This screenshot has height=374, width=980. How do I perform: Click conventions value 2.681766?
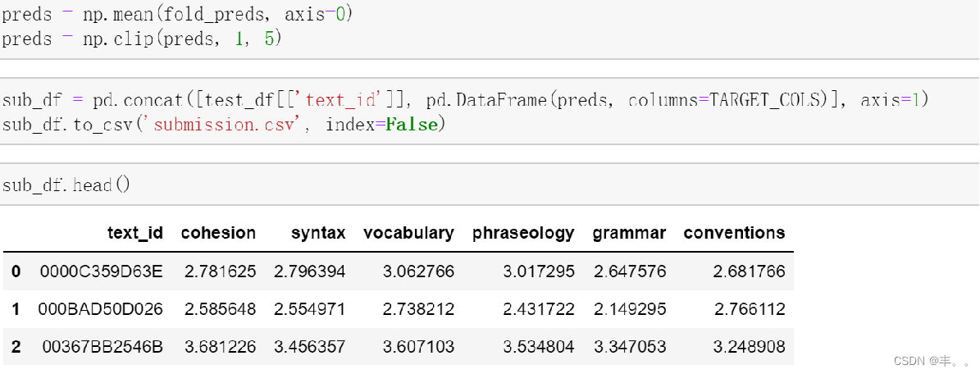coord(750,271)
